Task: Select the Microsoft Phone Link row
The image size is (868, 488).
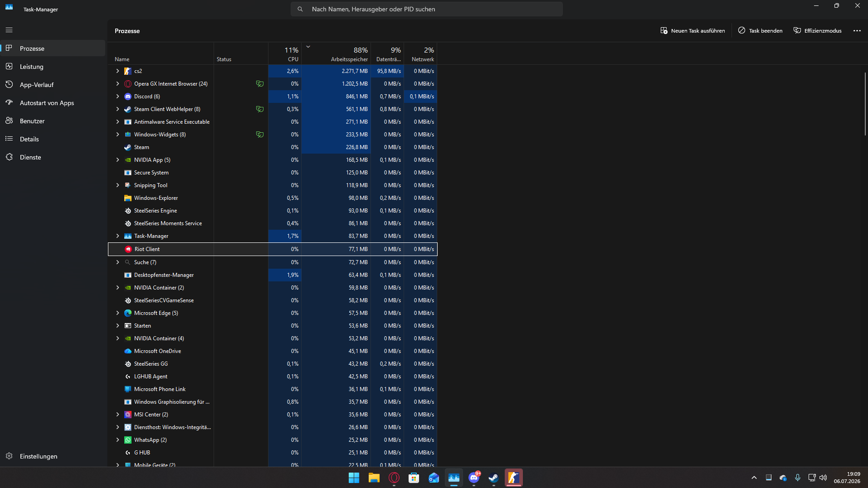Action: (273, 389)
